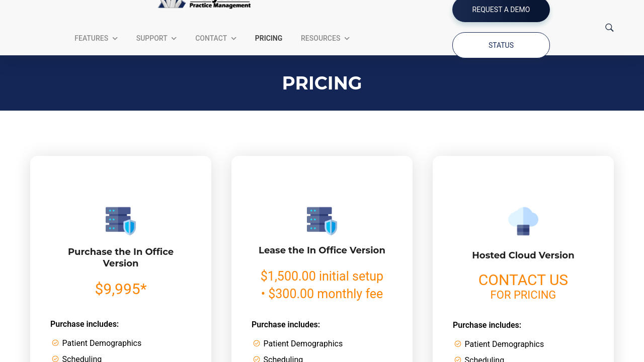
Task: Click FOR PRICING text in Hosted Cloud card
Action: [x=523, y=295]
